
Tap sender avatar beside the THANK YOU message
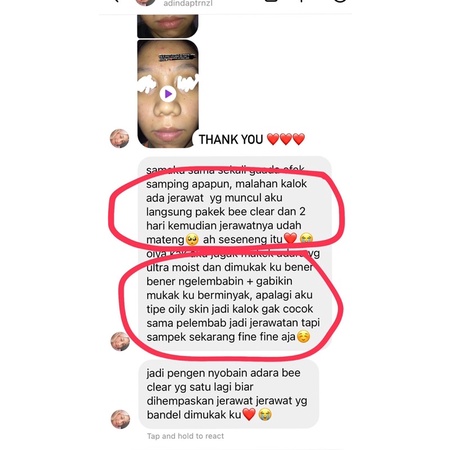pyautogui.click(x=119, y=138)
